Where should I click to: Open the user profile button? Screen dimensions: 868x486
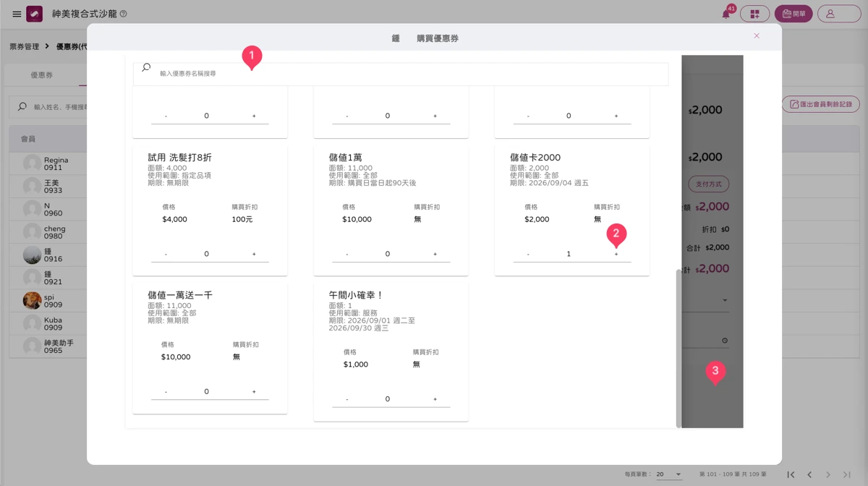(x=838, y=14)
